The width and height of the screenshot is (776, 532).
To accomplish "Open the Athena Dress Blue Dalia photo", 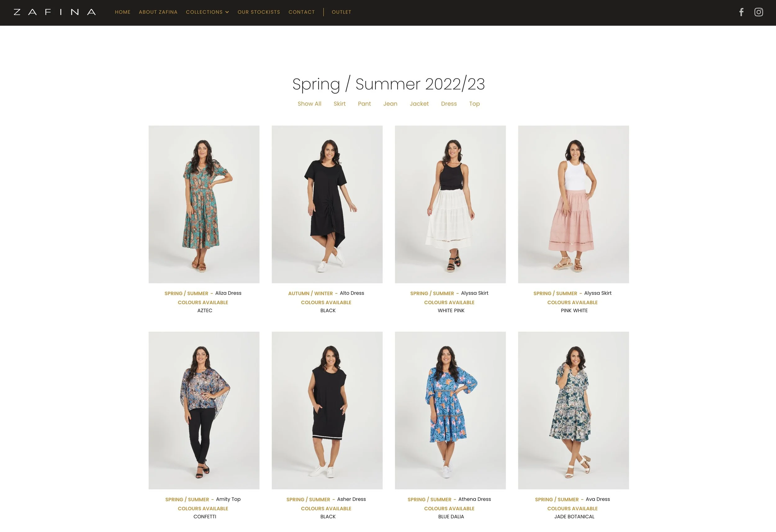I will [450, 410].
